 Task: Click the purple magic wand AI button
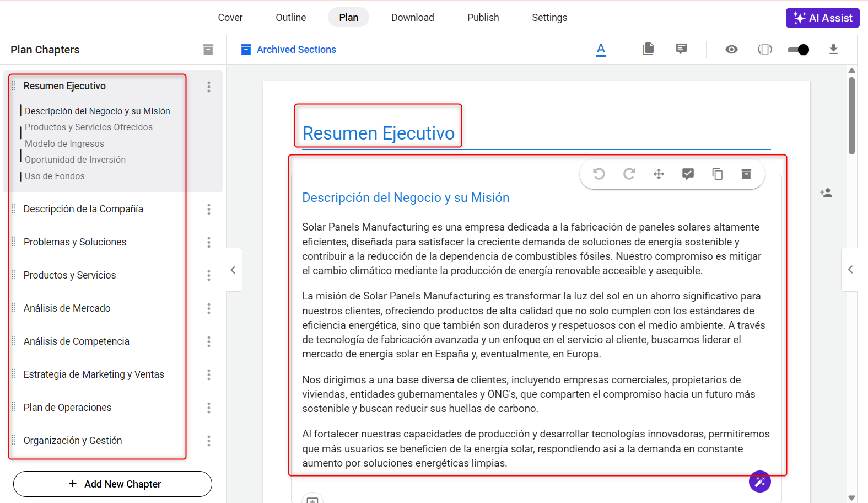pos(760,481)
